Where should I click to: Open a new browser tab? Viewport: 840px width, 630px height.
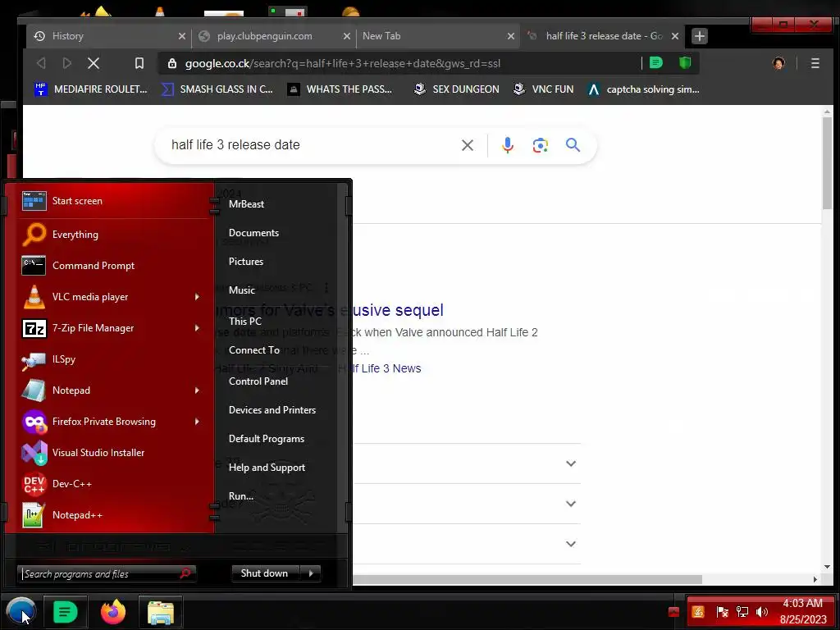699,36
